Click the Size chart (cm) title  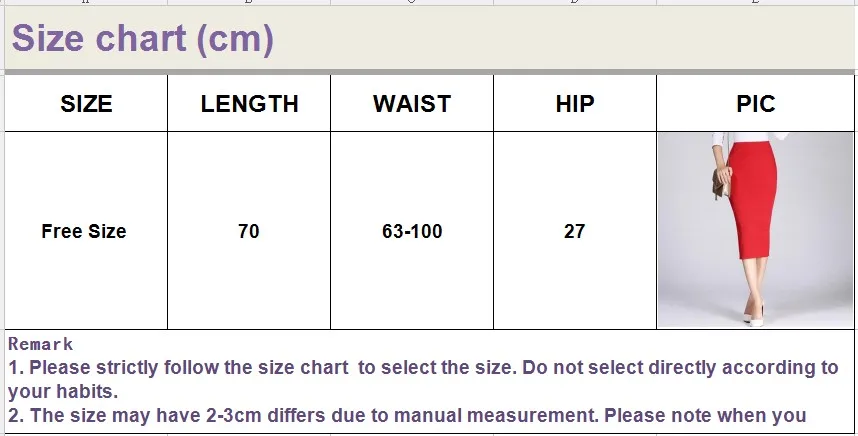[x=142, y=38]
